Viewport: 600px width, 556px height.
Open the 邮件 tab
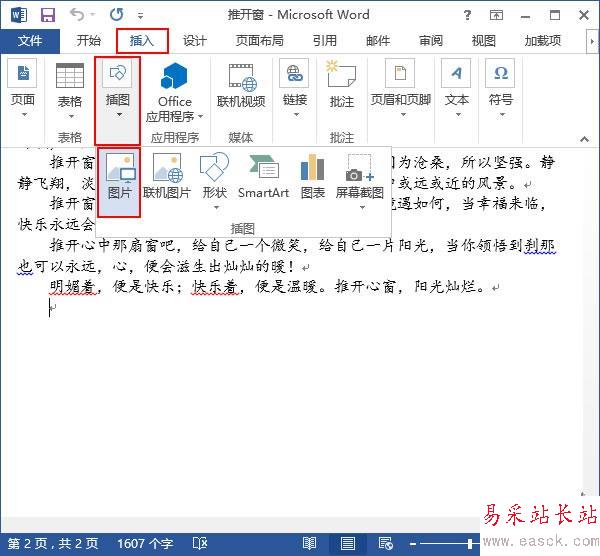[378, 41]
